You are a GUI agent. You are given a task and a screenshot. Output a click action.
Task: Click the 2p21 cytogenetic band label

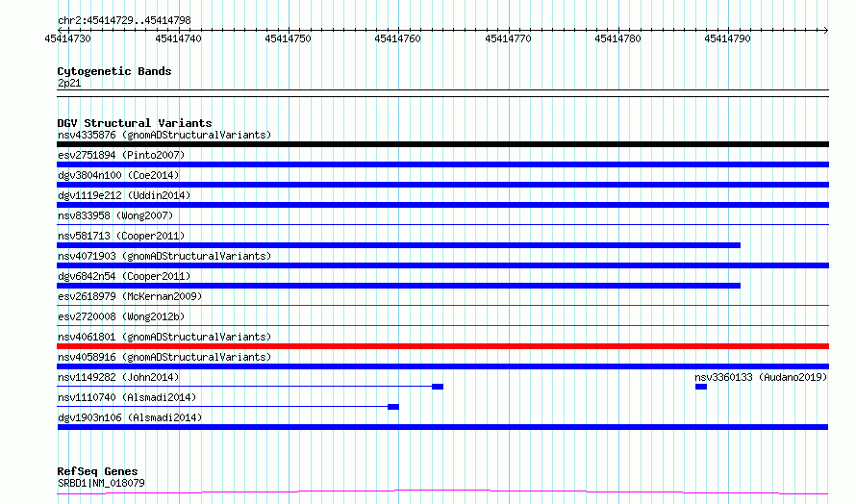[69, 83]
